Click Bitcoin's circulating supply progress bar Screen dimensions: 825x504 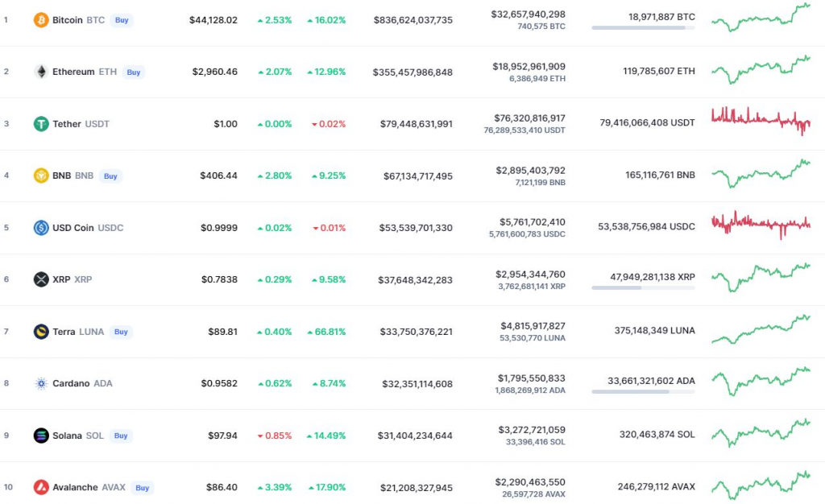643,28
